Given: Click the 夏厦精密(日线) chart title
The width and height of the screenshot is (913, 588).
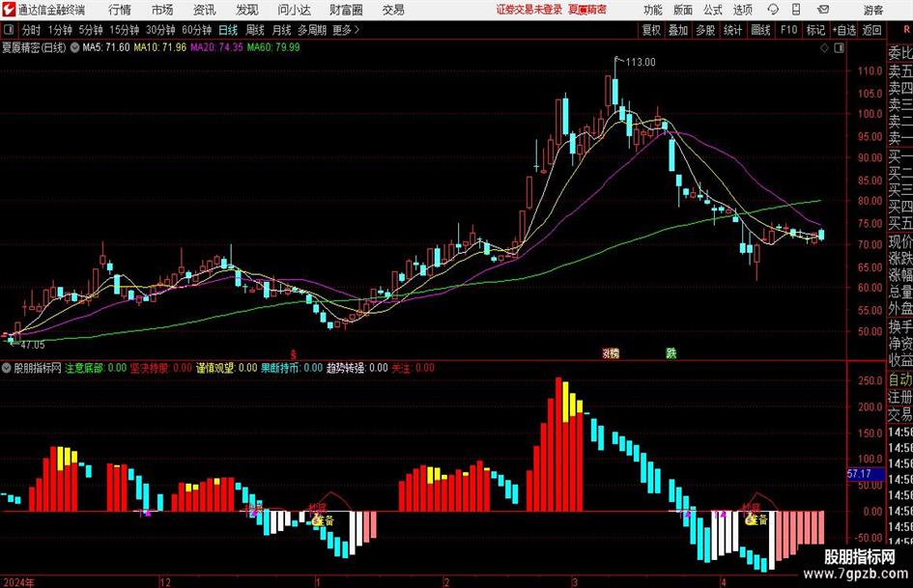Looking at the screenshot, I should tap(34, 47).
